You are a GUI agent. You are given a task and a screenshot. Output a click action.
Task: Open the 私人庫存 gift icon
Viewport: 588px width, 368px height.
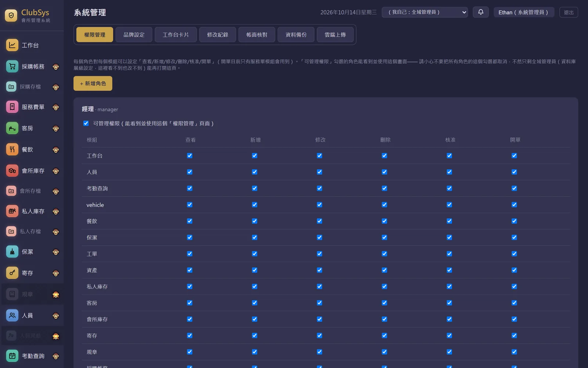tap(12, 211)
